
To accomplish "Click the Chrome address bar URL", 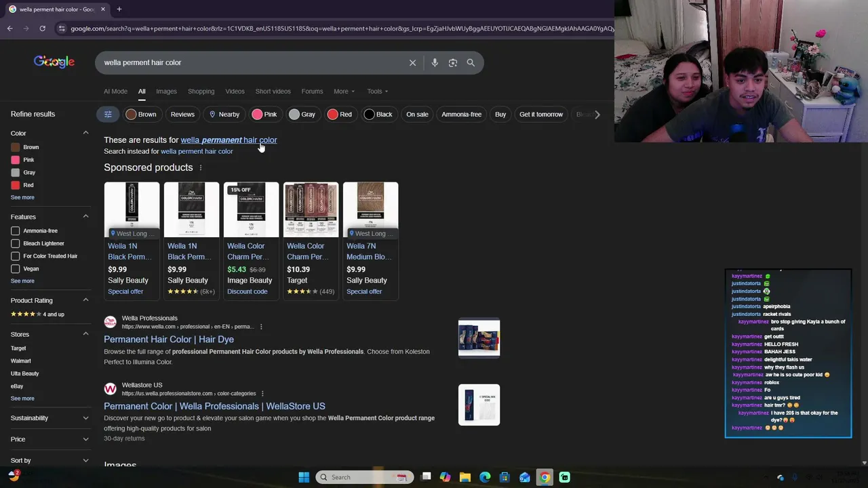I will coord(342,28).
